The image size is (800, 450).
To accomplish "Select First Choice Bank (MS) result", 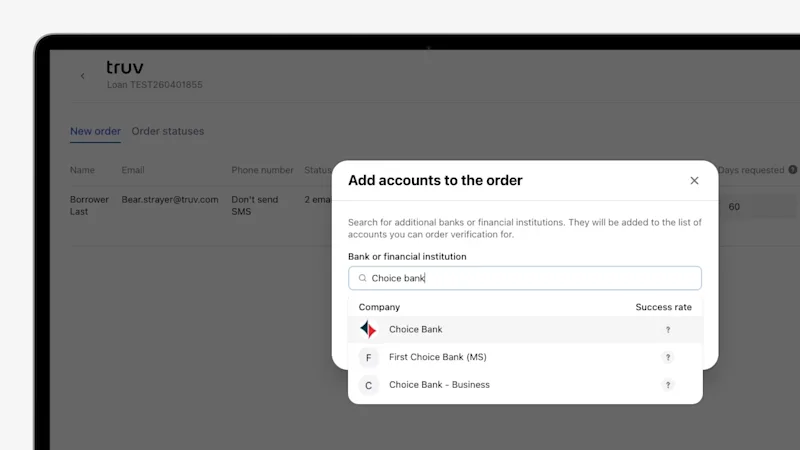I will click(525, 357).
